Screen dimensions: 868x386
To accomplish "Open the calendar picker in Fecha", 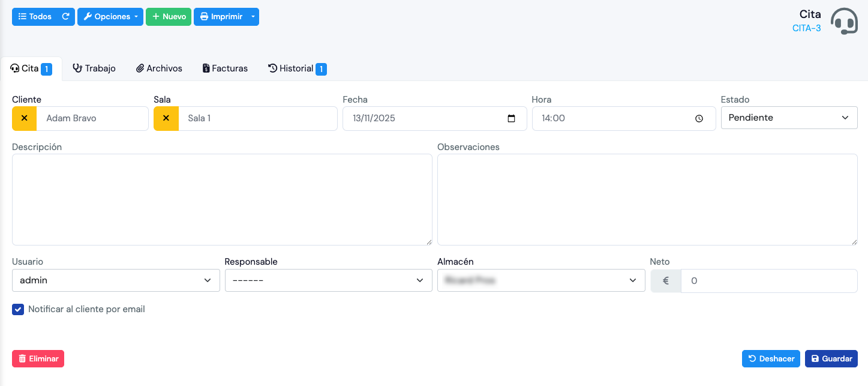I will (511, 118).
